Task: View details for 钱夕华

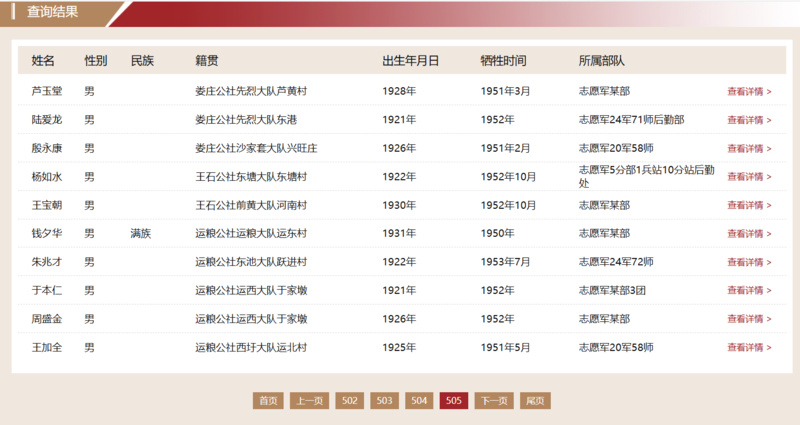Action: pyautogui.click(x=749, y=234)
